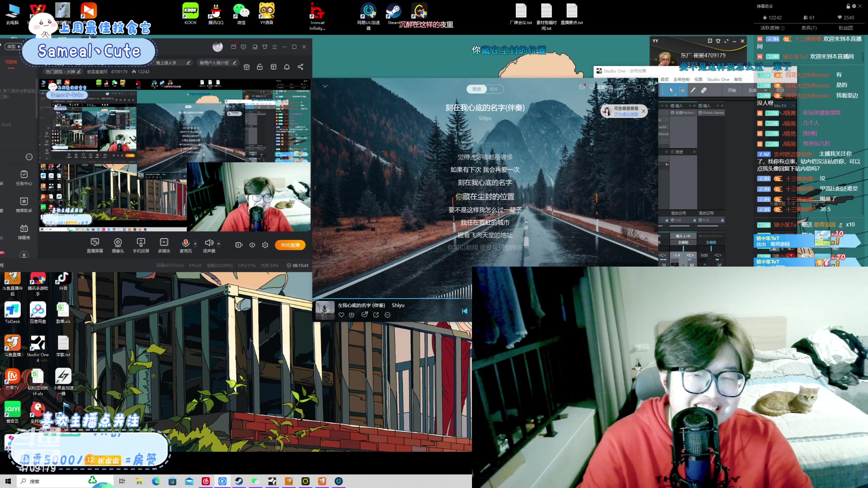This screenshot has height=488, width=868.
Task: Open 手机投屏 phone casting option
Action: point(141,245)
